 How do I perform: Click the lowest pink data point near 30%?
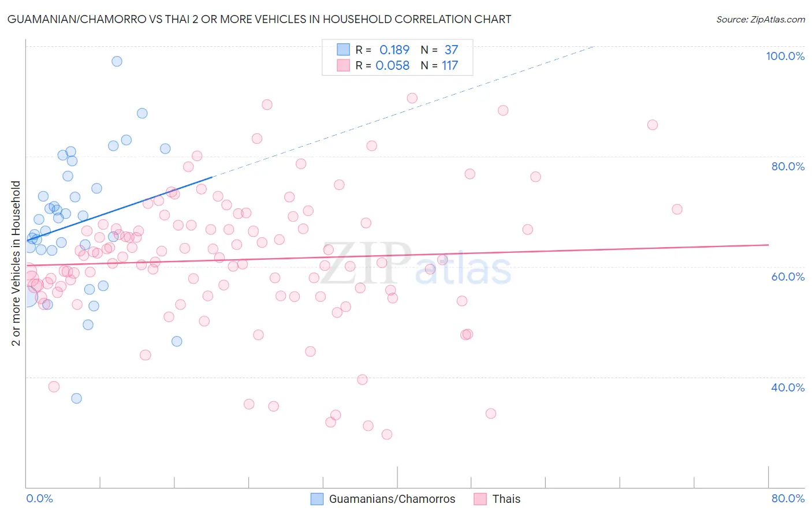point(387,434)
